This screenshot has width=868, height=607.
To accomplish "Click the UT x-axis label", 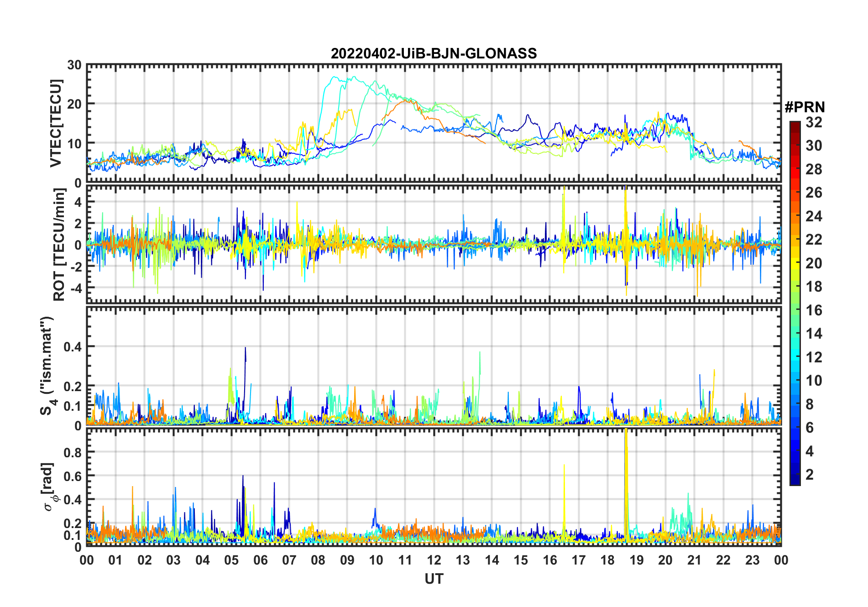I will pos(434,579).
